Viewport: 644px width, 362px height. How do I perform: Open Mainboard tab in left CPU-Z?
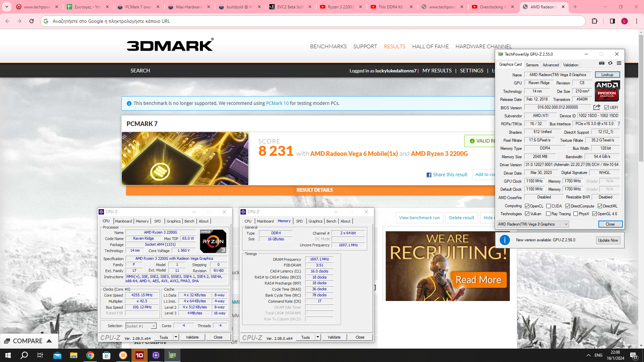click(123, 221)
